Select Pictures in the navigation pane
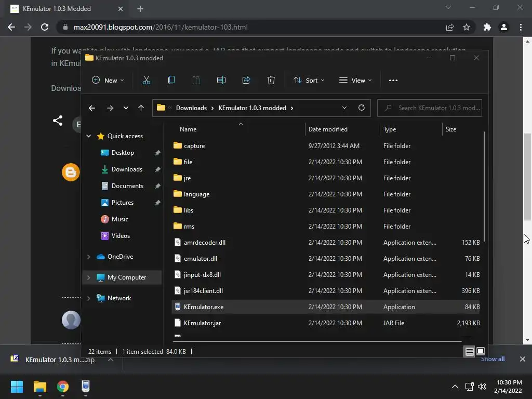This screenshot has height=399, width=532. (123, 203)
